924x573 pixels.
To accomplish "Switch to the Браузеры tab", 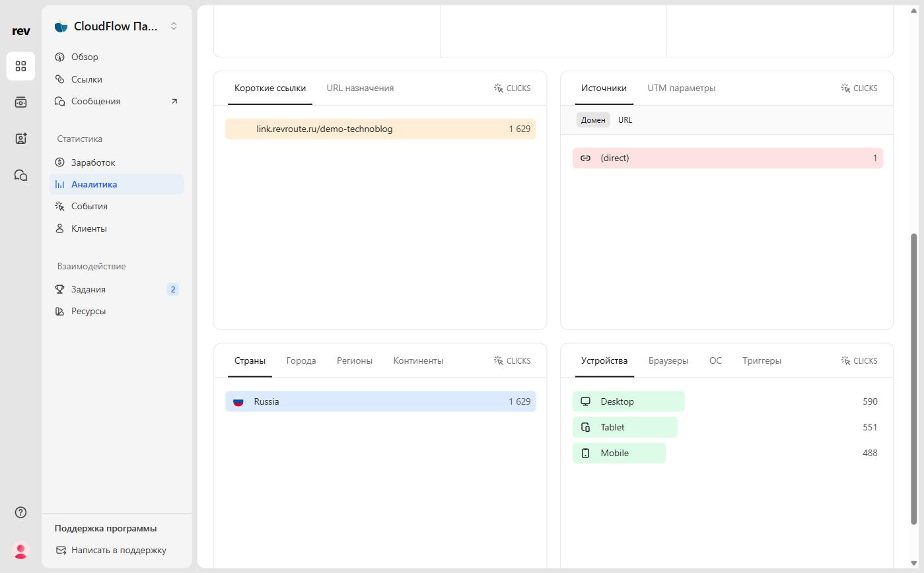I will point(668,360).
